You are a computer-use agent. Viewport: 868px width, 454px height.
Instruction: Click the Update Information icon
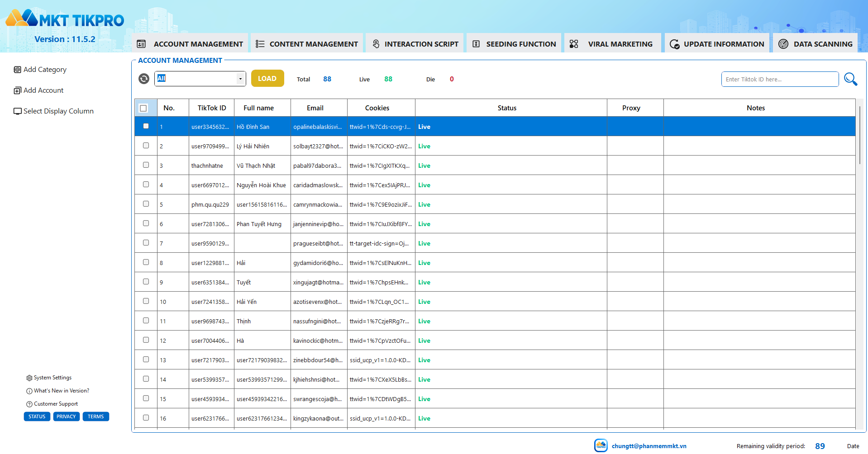point(674,44)
